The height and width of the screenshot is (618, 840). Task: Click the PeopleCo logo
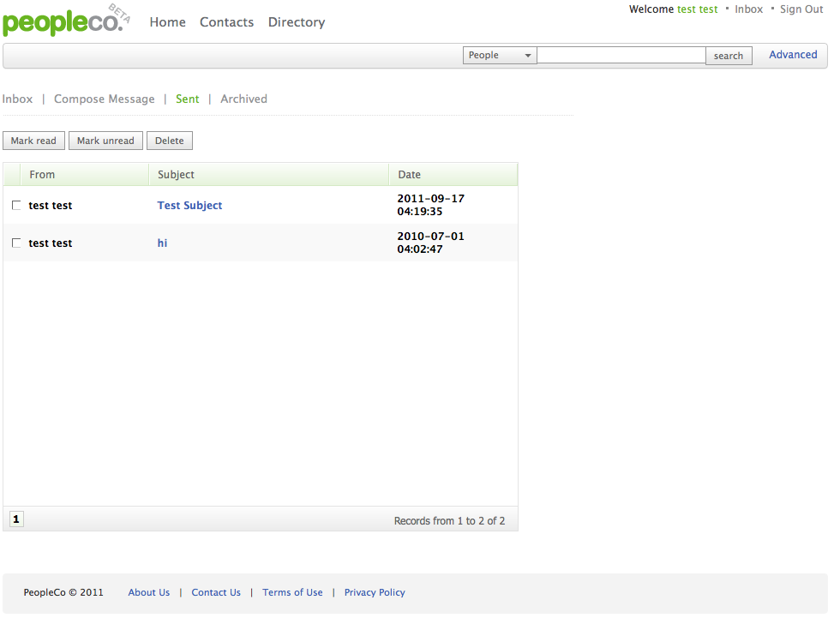pos(63,23)
